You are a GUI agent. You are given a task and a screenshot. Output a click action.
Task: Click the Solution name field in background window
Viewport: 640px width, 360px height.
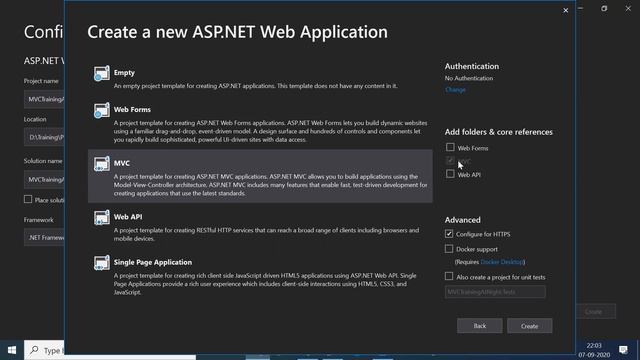44,180
